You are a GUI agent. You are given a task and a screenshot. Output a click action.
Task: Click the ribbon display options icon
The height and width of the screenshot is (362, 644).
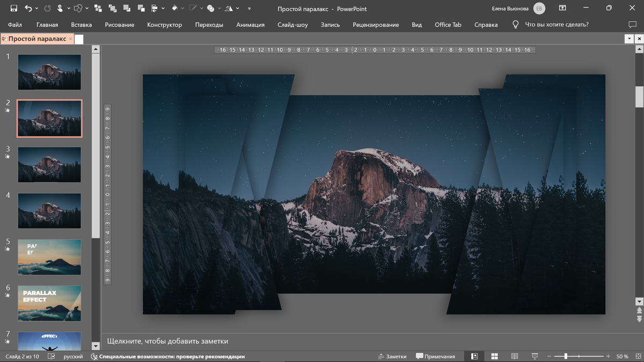click(x=562, y=9)
